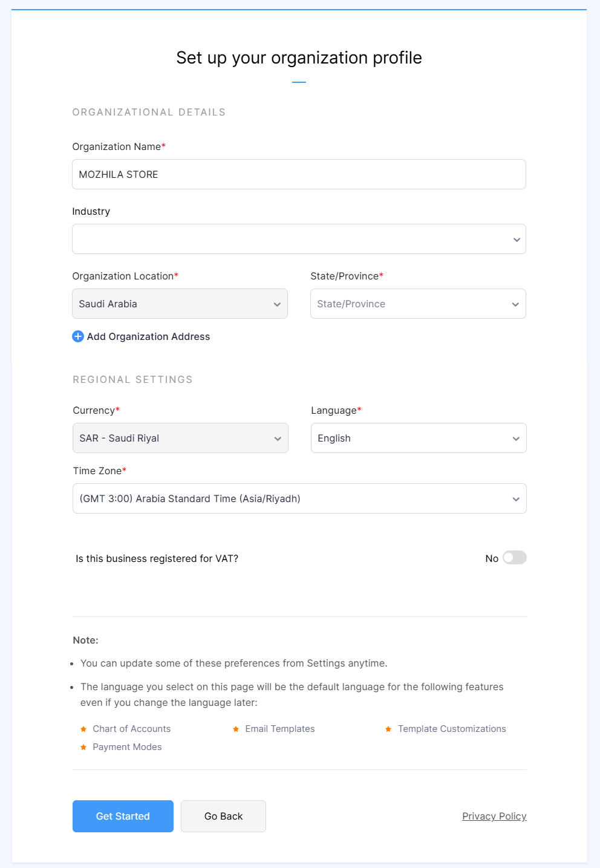Enable the VAT registration toggle switch
Screen dimensions: 600x868
tap(515, 558)
